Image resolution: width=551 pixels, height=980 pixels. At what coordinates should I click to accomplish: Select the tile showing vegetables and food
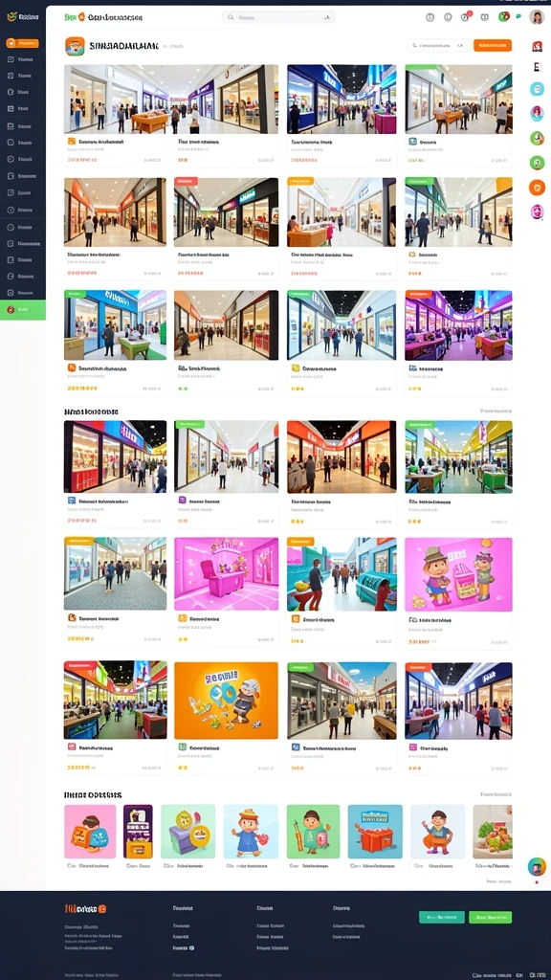click(x=493, y=832)
